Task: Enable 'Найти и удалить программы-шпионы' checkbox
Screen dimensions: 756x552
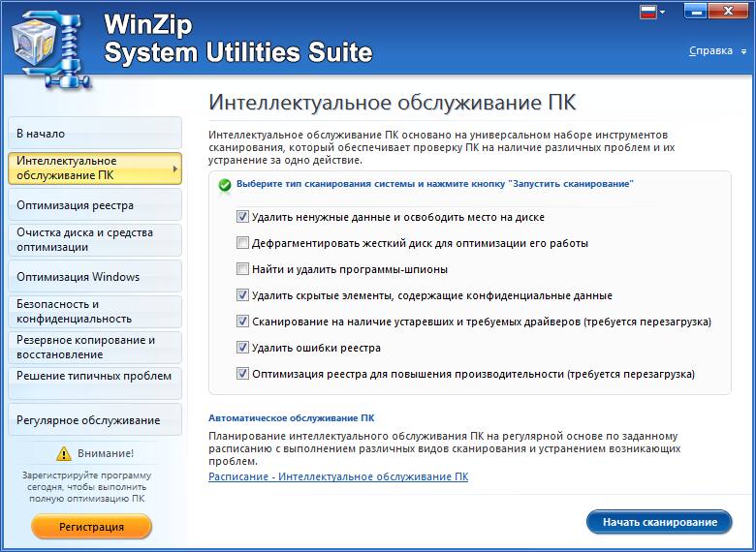Action: pyautogui.click(x=242, y=269)
